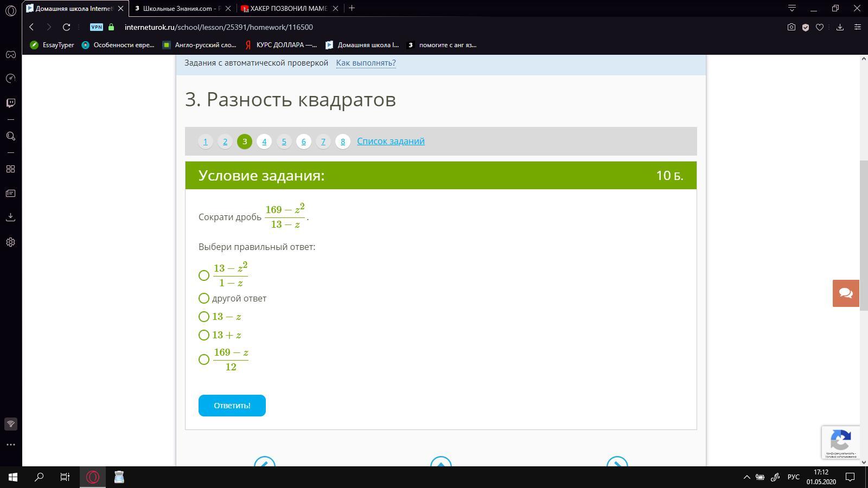Image resolution: width=868 pixels, height=488 pixels.
Task: Open the ad blocker shield icon
Action: pyautogui.click(x=806, y=27)
